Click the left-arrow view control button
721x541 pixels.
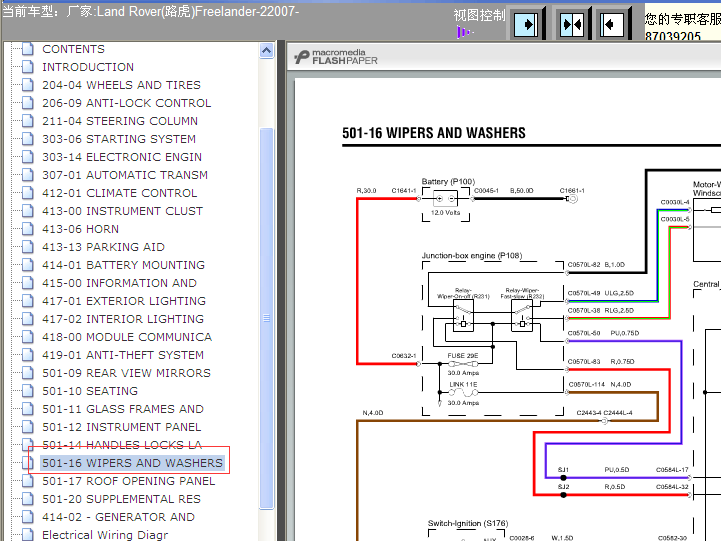point(613,24)
